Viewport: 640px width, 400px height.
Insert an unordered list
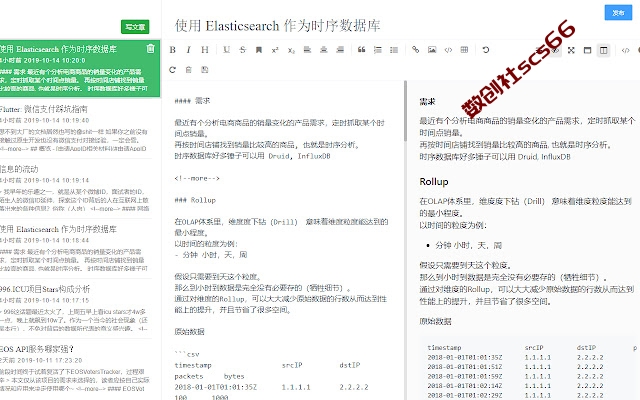(x=394, y=50)
